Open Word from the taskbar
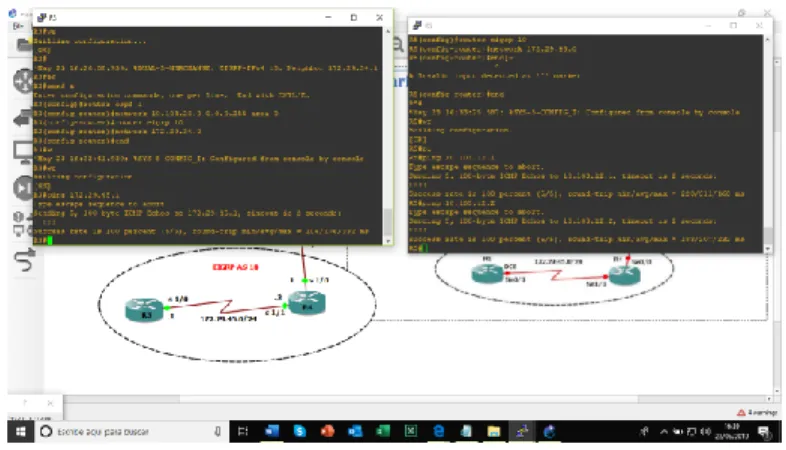 [x=272, y=431]
